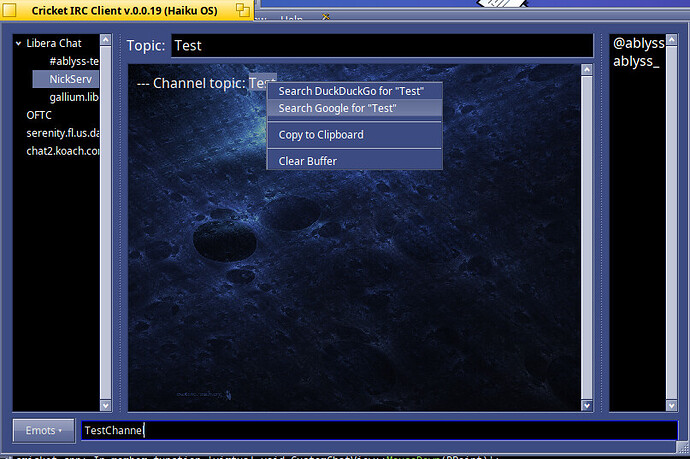Click the message input field with TestChanne
Viewport: 690px width, 459px height.
tap(379, 430)
